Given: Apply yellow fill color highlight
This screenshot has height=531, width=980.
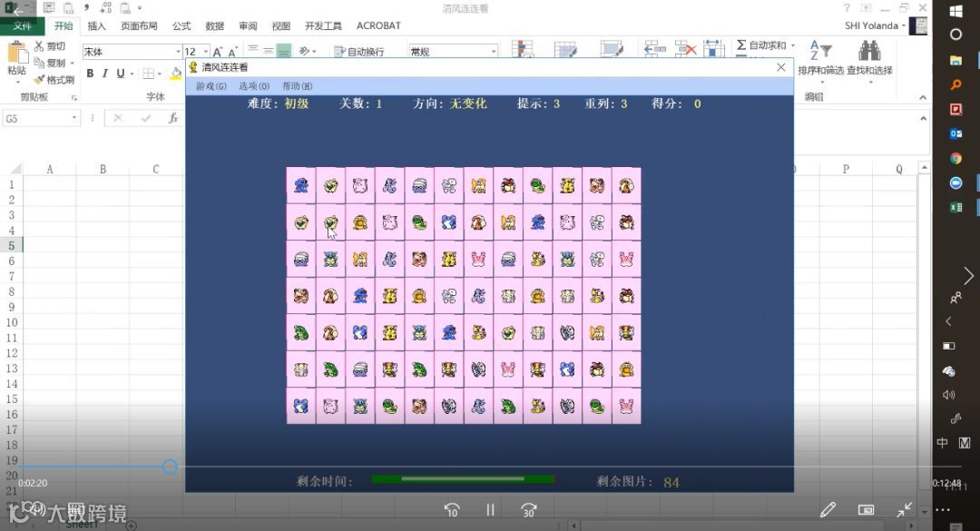Looking at the screenshot, I should 176,74.
